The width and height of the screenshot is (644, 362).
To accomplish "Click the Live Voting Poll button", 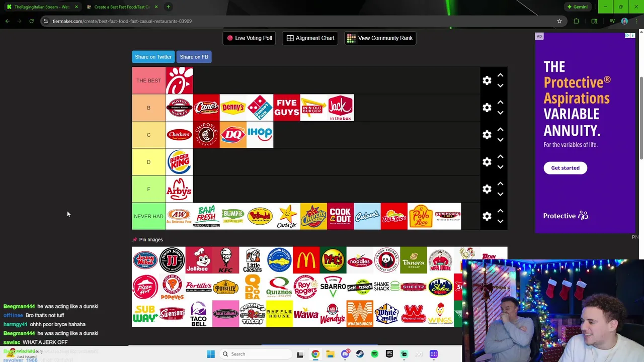I will [x=249, y=38].
